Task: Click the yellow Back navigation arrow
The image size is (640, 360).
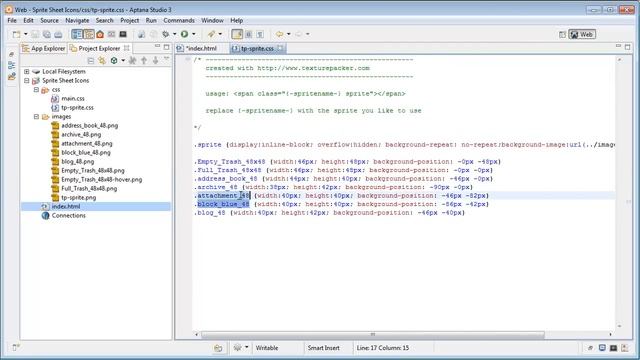Action: click(x=280, y=34)
